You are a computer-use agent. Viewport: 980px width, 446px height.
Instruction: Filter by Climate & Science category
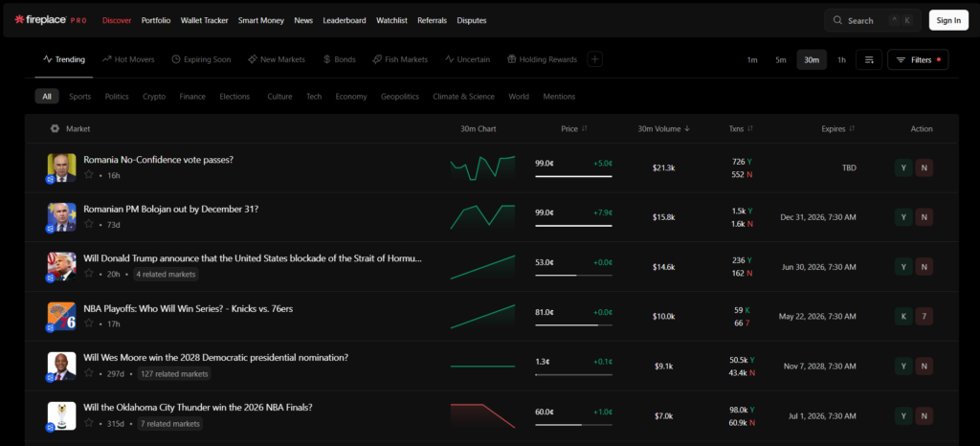click(x=463, y=97)
